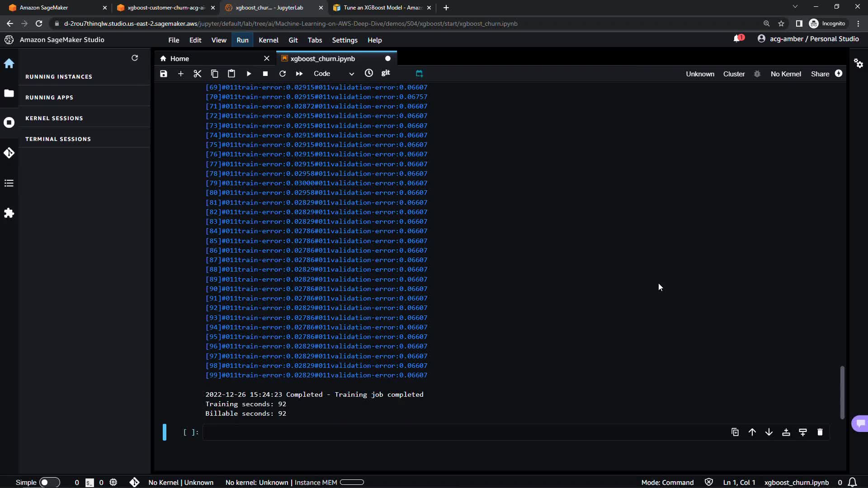The height and width of the screenshot is (488, 868).
Task: Save the notebook with the disk icon
Action: tap(164, 74)
